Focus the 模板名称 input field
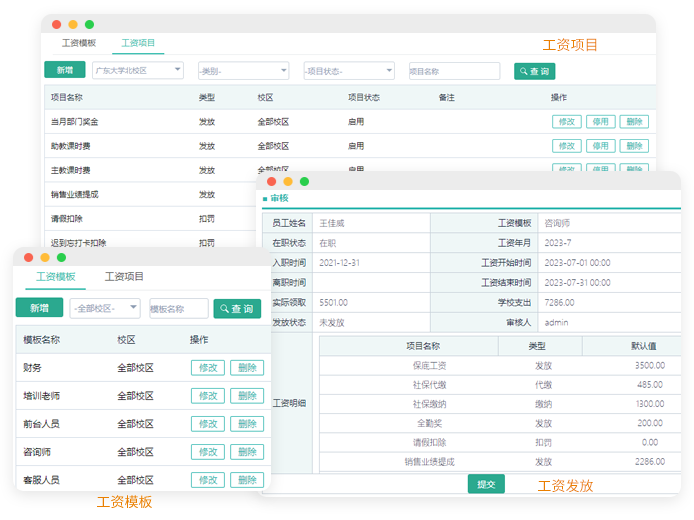Image resolution: width=694 pixels, height=520 pixels. (x=179, y=309)
